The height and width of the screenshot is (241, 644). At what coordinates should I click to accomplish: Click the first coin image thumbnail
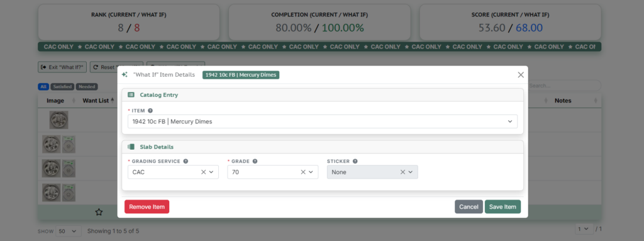coord(58,120)
